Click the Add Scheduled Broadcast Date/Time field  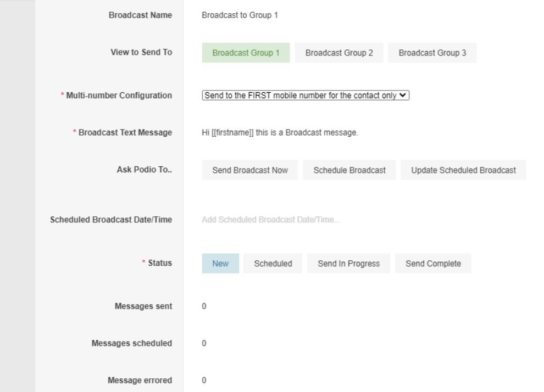pos(271,220)
